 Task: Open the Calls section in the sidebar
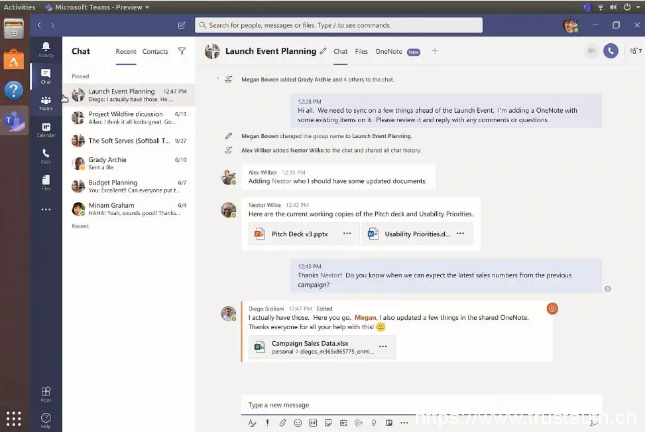pyautogui.click(x=46, y=156)
